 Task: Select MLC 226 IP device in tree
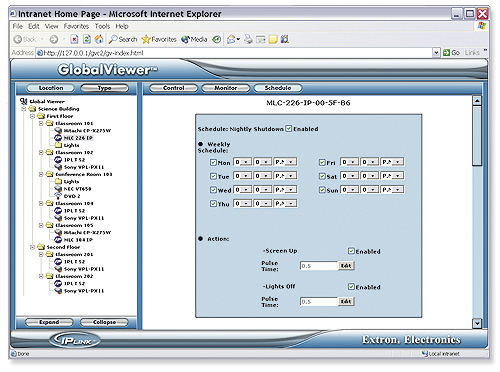pos(74,138)
